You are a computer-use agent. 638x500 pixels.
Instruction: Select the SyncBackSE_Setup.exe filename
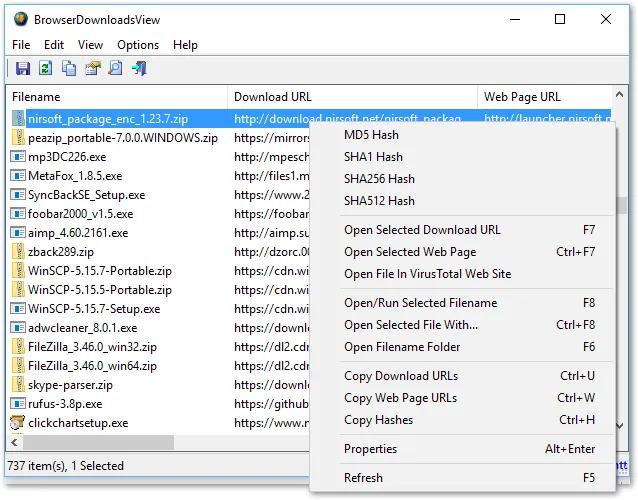87,195
